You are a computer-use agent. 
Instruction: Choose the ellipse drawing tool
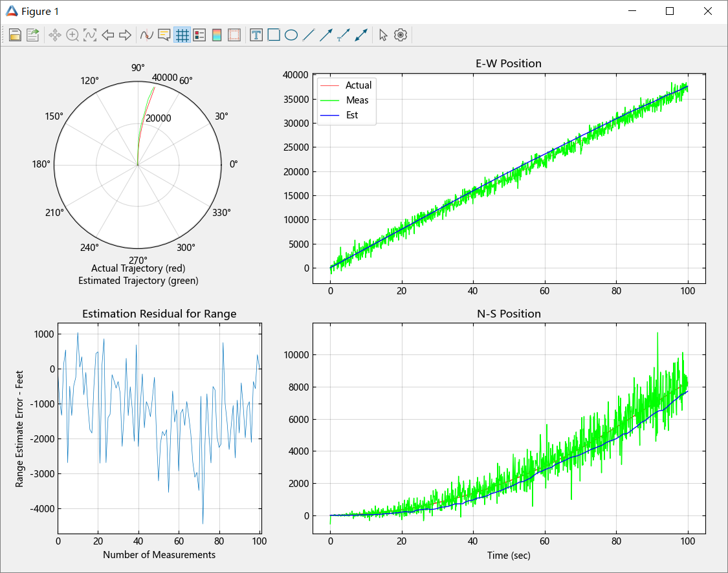pyautogui.click(x=291, y=36)
